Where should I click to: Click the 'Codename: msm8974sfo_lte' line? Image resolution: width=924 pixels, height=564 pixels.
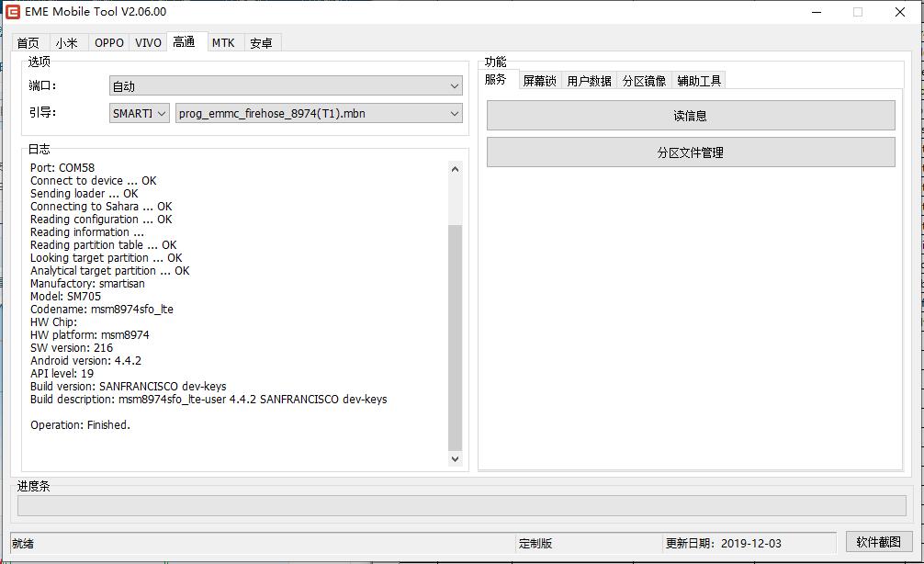point(102,310)
